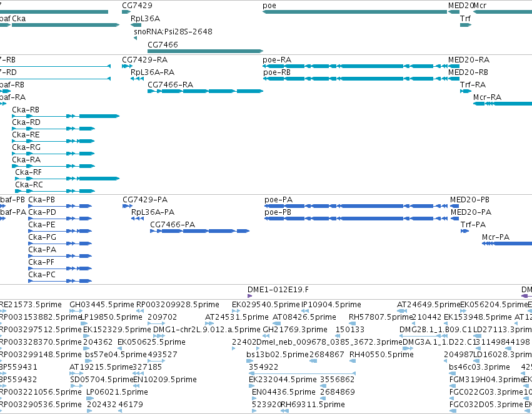Click the Cka-PF protein label
This screenshot has height=414, width=532.
point(41,262)
